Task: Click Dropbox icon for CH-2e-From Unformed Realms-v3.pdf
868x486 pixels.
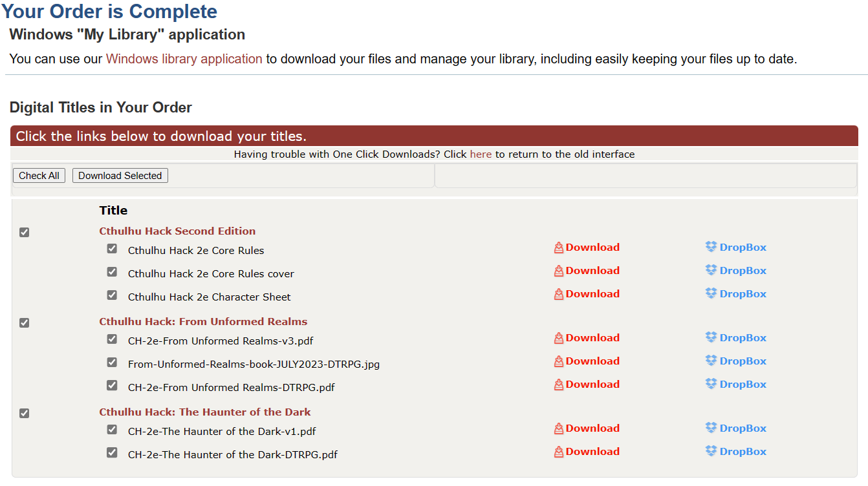Action: [x=711, y=337]
